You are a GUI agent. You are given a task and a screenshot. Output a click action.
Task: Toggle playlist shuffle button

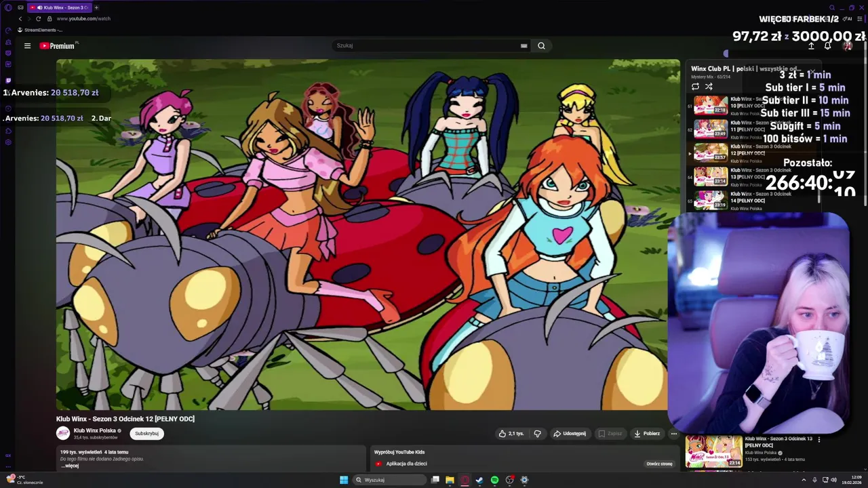point(709,87)
